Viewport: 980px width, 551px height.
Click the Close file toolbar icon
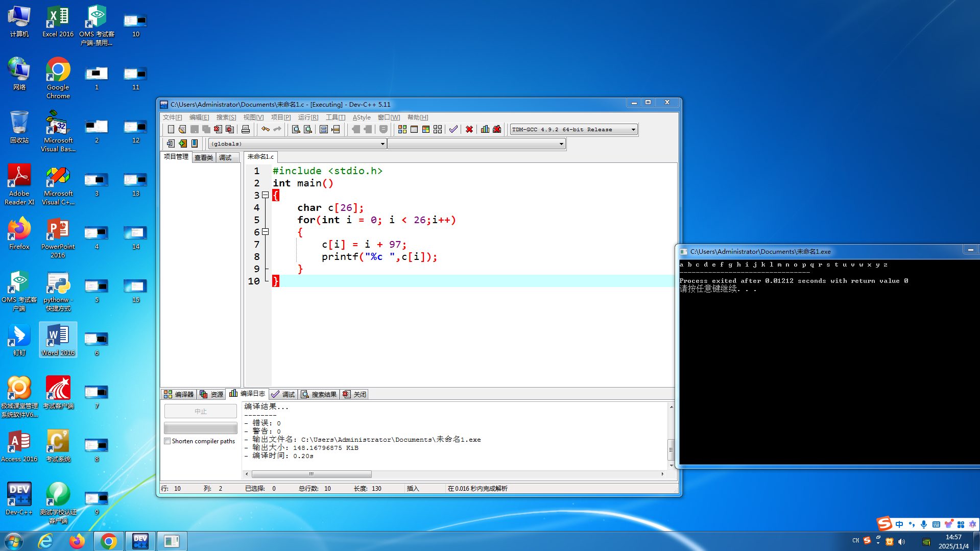pos(218,130)
